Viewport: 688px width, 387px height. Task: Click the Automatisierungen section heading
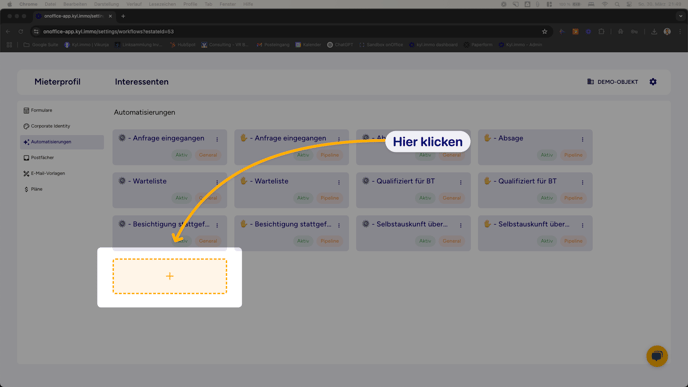pos(144,112)
